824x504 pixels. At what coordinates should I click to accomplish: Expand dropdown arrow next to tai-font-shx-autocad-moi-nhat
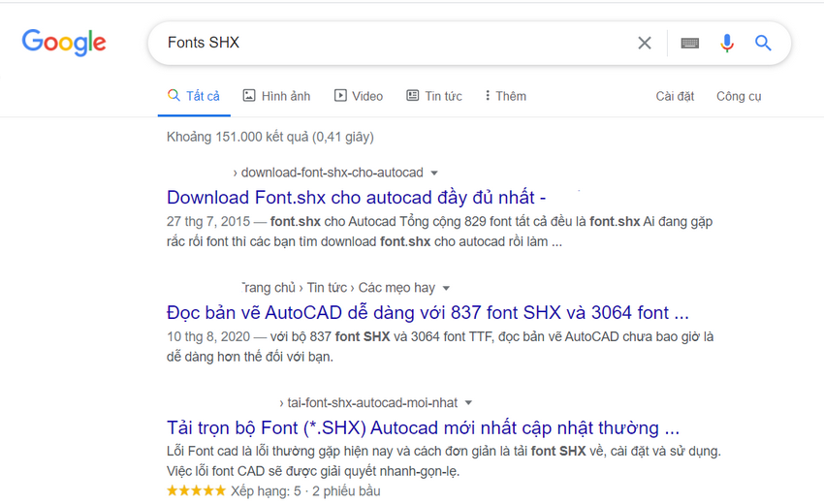[469, 403]
